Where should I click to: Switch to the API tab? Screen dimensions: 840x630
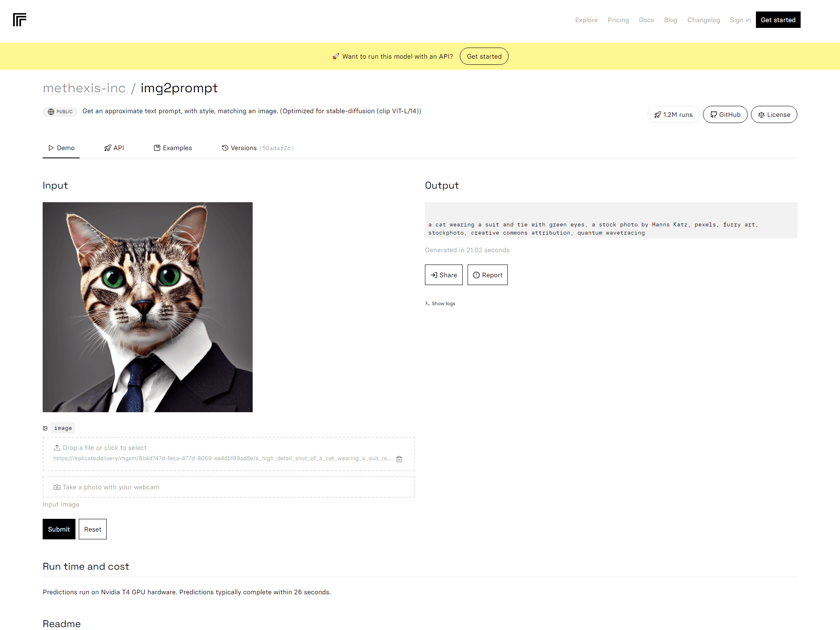pos(114,148)
